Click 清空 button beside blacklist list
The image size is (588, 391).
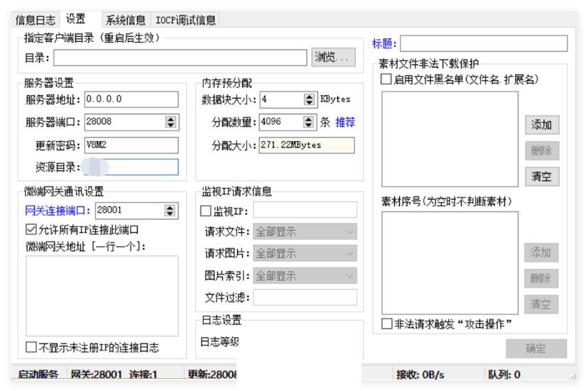[542, 177]
